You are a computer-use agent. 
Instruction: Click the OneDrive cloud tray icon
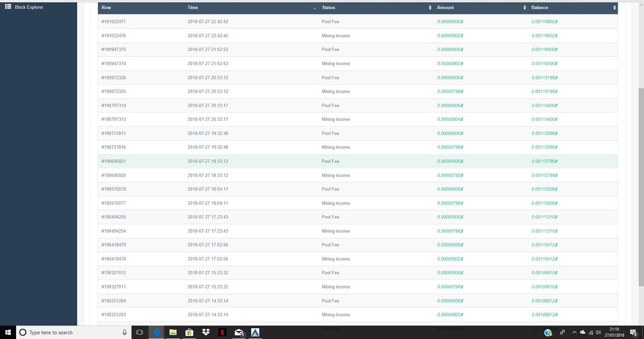[x=582, y=333]
